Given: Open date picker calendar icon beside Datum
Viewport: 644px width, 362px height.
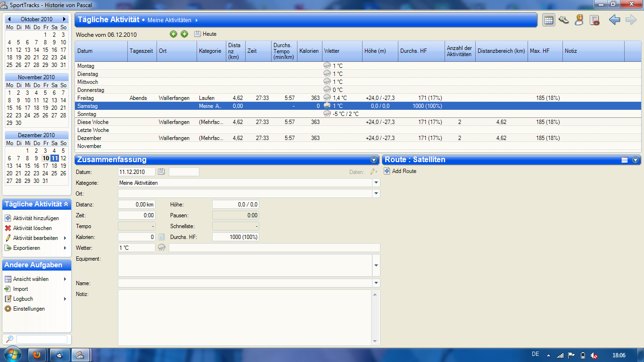Looking at the screenshot, I should pos(161,172).
